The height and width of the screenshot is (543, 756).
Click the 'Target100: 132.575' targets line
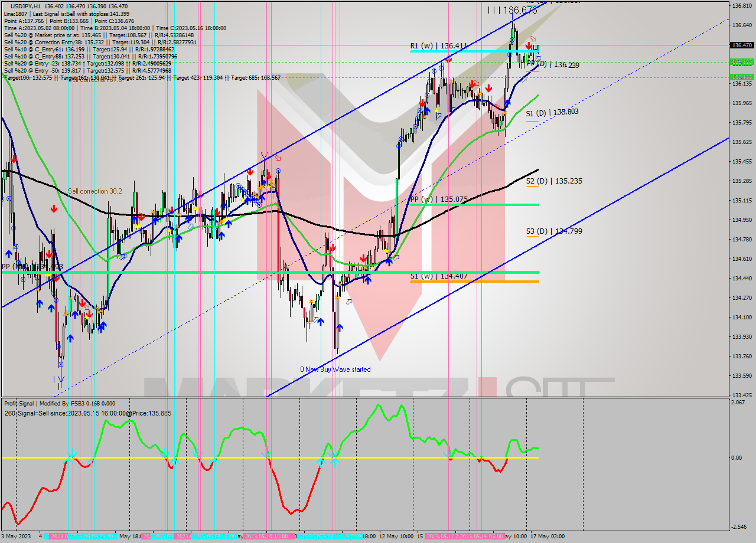pos(142,77)
